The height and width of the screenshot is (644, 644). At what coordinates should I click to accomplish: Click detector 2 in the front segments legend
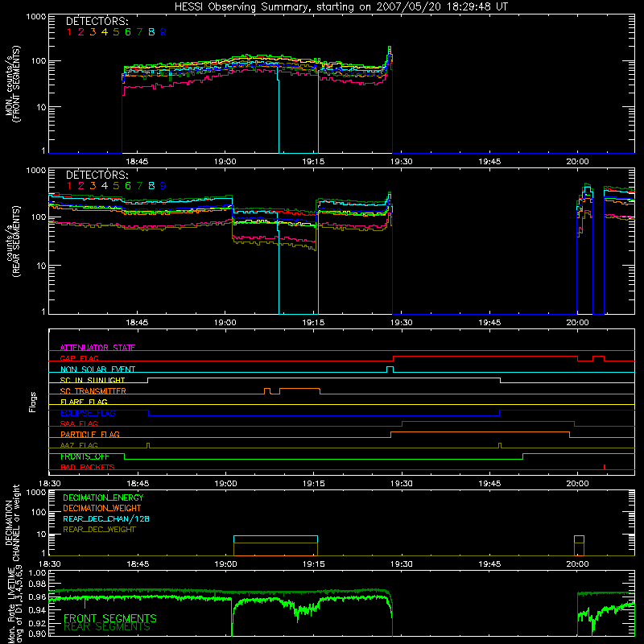(x=81, y=32)
